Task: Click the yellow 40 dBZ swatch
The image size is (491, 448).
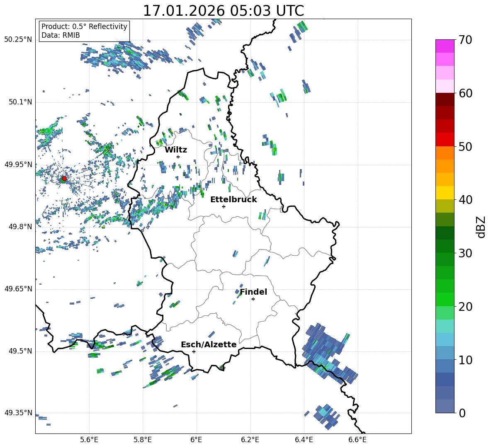Action: click(x=445, y=193)
